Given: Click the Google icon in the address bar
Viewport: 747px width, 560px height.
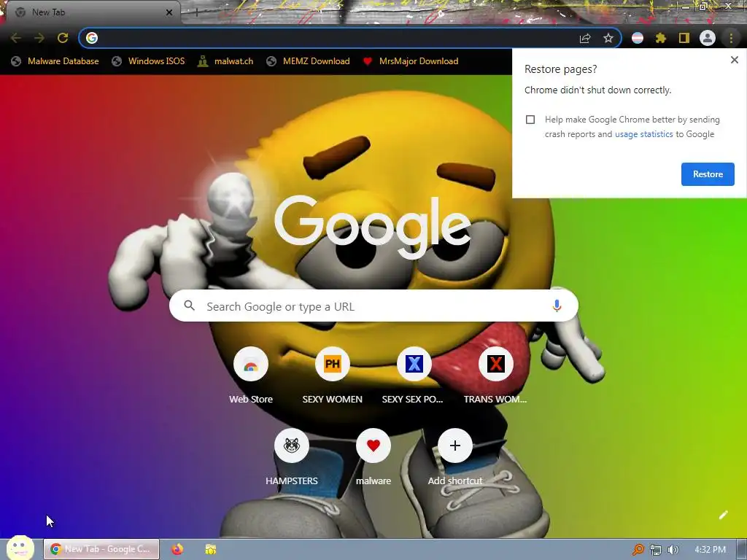Looking at the screenshot, I should (92, 38).
